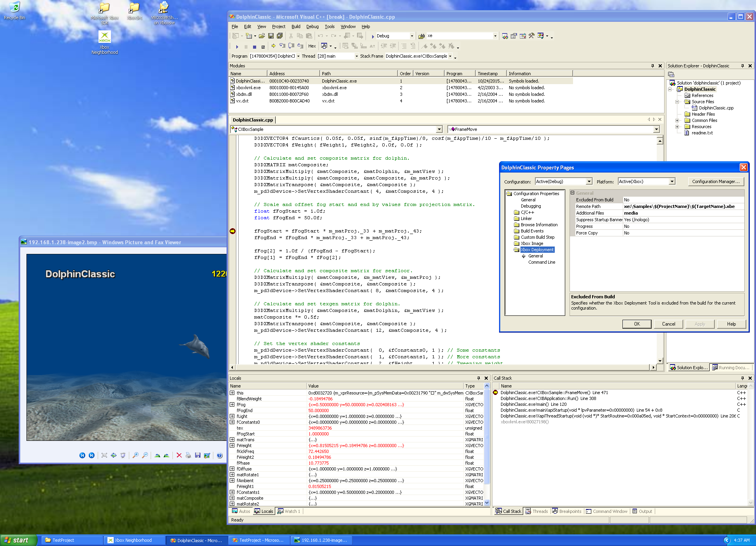Click the Stop Debugging square icon

click(x=254, y=46)
